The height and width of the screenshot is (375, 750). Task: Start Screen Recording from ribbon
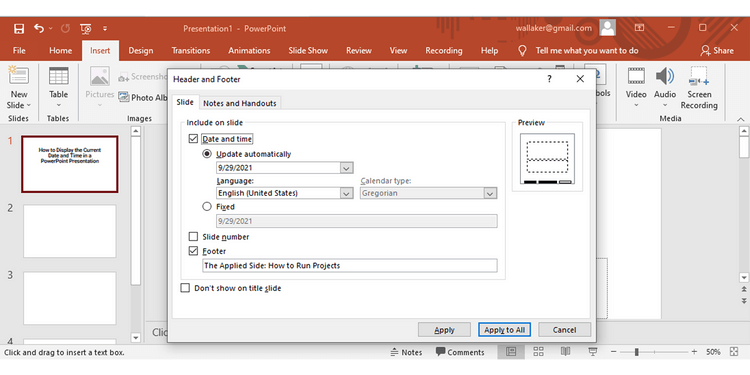point(699,77)
